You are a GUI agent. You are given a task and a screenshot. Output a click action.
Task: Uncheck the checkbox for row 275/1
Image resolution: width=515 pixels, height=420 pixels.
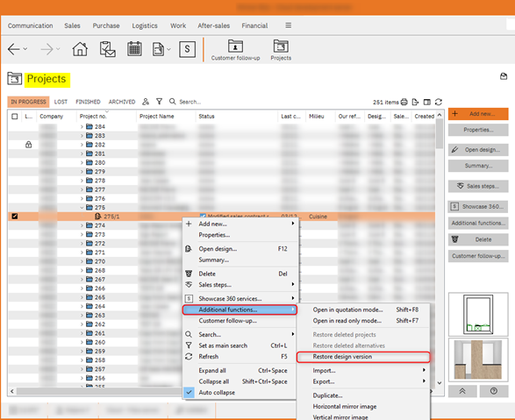pyautogui.click(x=14, y=217)
